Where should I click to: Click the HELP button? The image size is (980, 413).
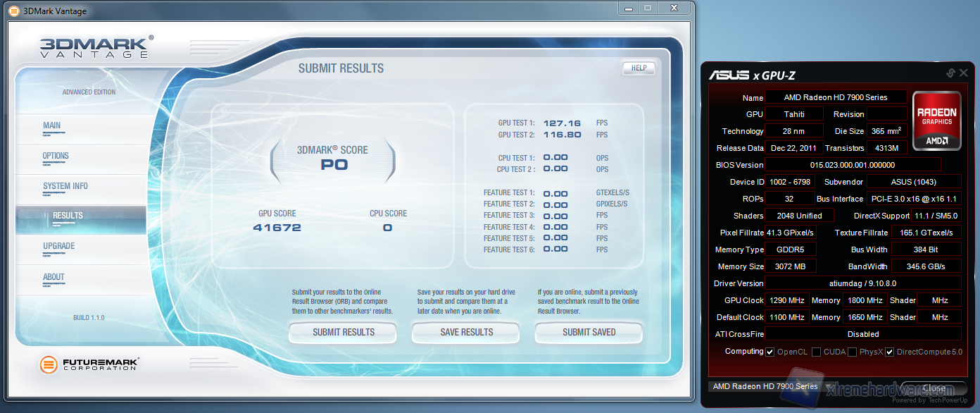tap(639, 68)
